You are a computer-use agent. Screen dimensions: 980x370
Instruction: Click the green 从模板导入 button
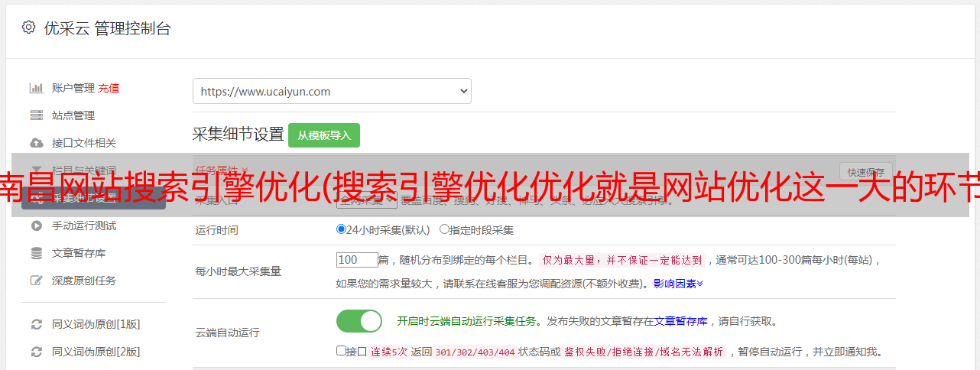324,135
